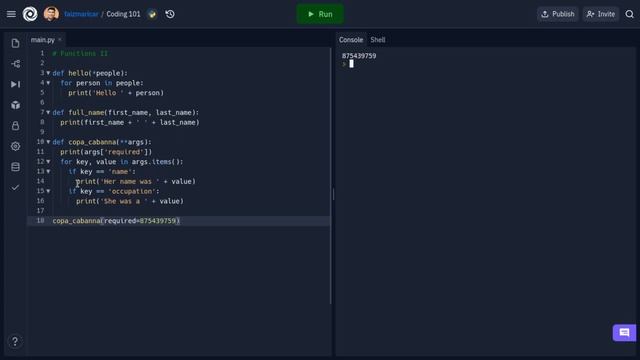Collapse the hello function on line 3
Screen dimensions: 640x360
48,73
